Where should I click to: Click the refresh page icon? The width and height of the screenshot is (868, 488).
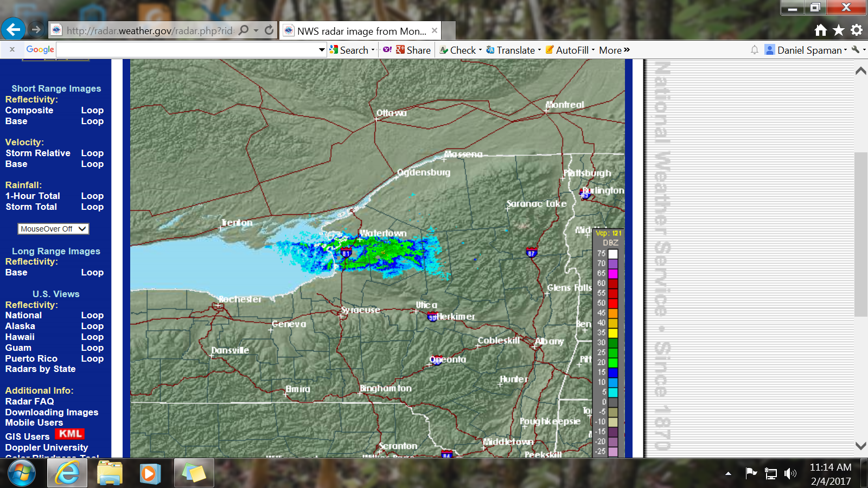pos(269,30)
